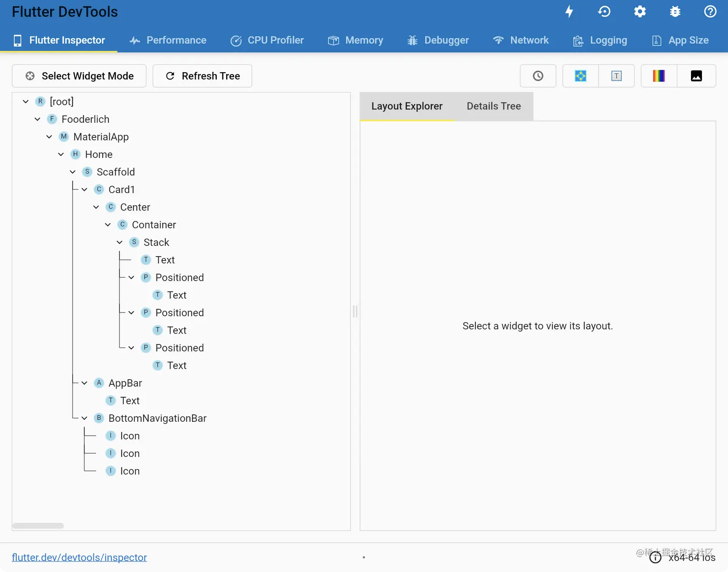Click the S icon beside Stack
The image size is (728, 572).
pos(134,242)
